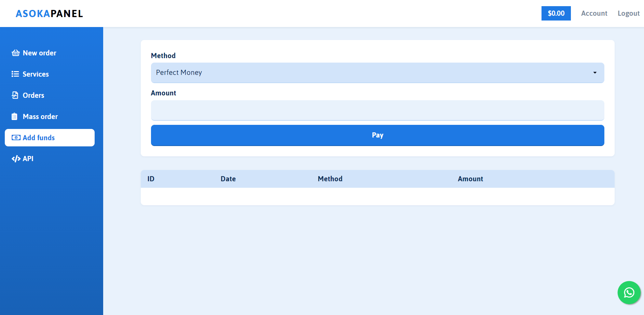Open the WhatsApp chat bubble
Viewport: 644px width, 315px height.
tap(629, 292)
